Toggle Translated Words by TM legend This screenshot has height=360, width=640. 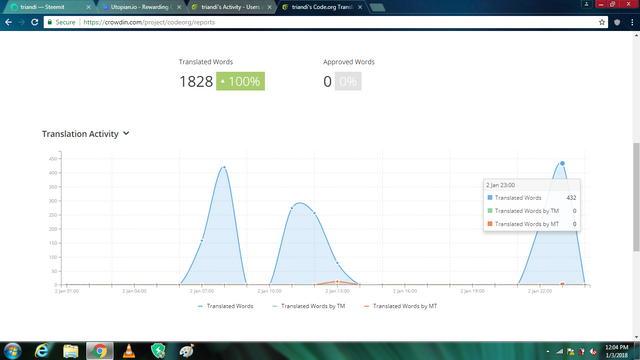[309, 306]
